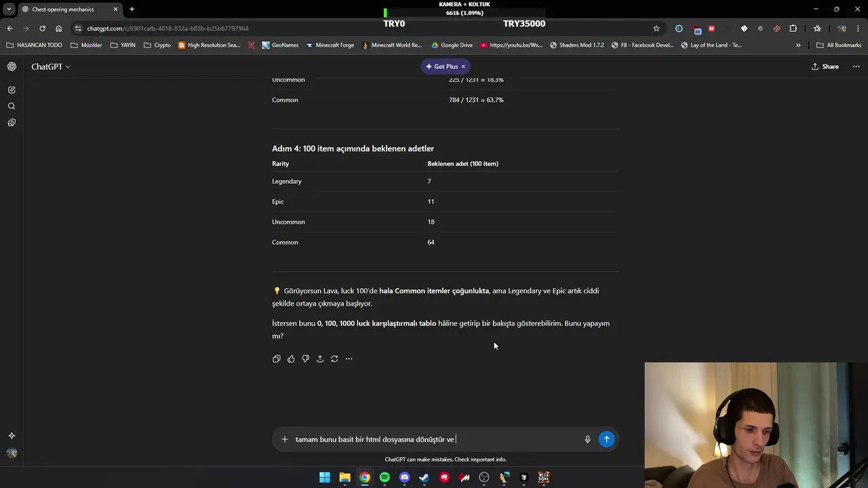Screen dimensions: 868x488
Task: Mark the response with thumbs up
Action: coord(291,359)
